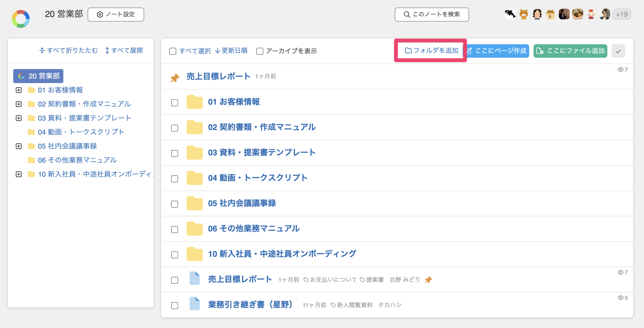Image resolution: width=644 pixels, height=328 pixels.
Task: Click the bear member avatar
Action: (524, 14)
